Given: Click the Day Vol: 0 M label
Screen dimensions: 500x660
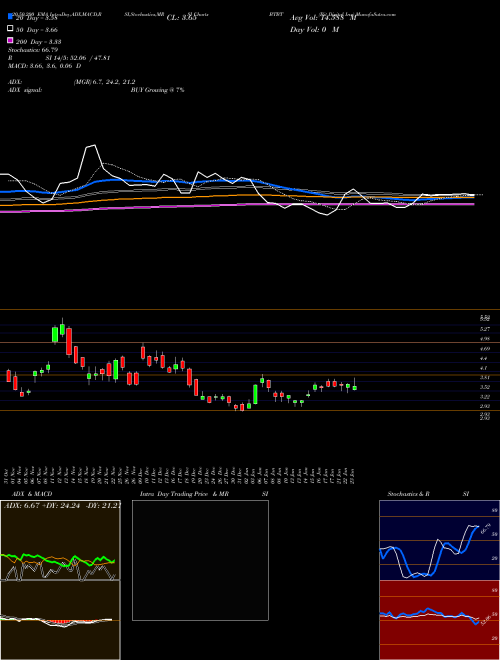Looking at the screenshot, I should pos(314,29).
